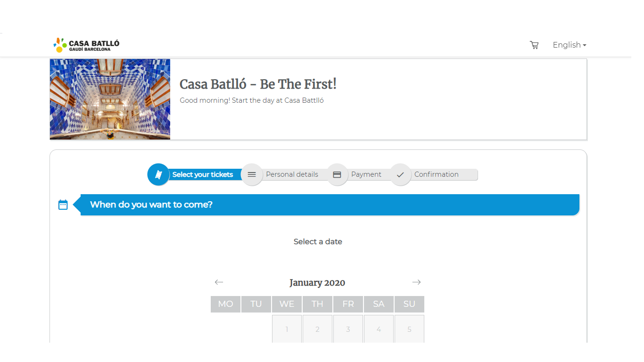
Task: Go to next month arrow
Action: click(416, 282)
